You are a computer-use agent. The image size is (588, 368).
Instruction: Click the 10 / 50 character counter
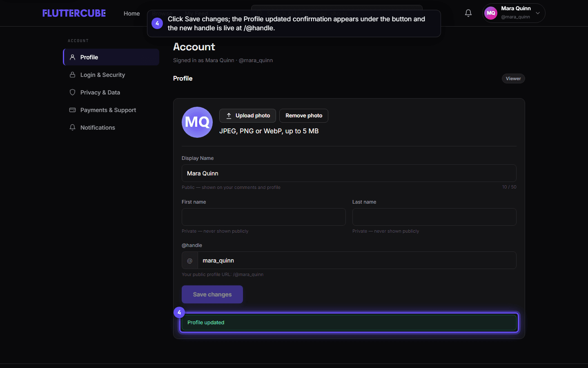point(509,187)
